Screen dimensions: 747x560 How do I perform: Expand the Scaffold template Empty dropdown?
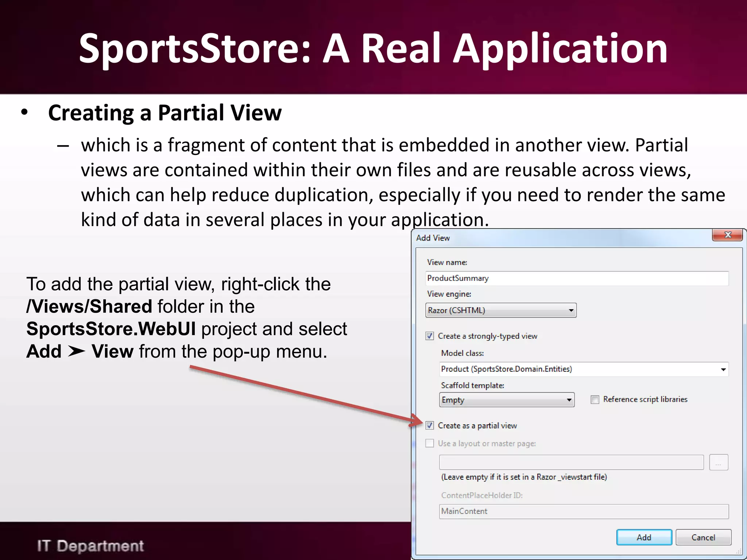pyautogui.click(x=507, y=400)
